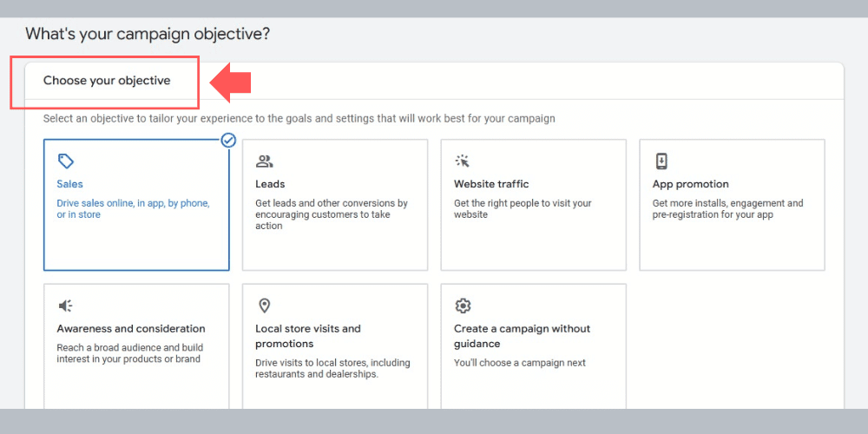
Task: Click the gear icon for campaign without guidance
Action: tap(463, 306)
